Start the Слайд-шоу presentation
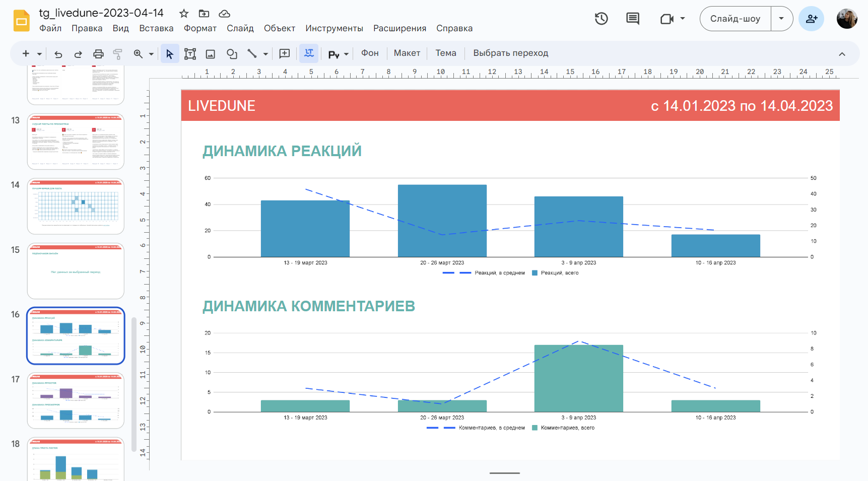Viewport: 868px width, 481px height. 735,19
